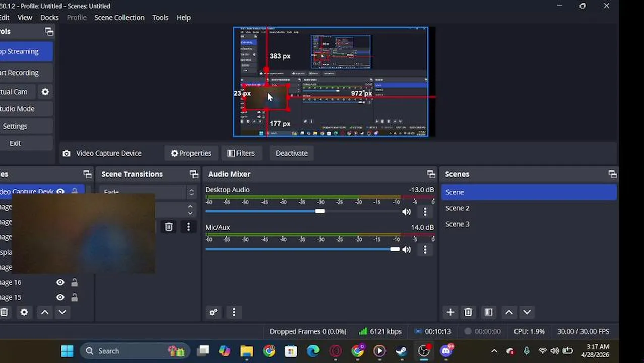The width and height of the screenshot is (644, 363).
Task: Open the Profile menu
Action: (x=77, y=17)
